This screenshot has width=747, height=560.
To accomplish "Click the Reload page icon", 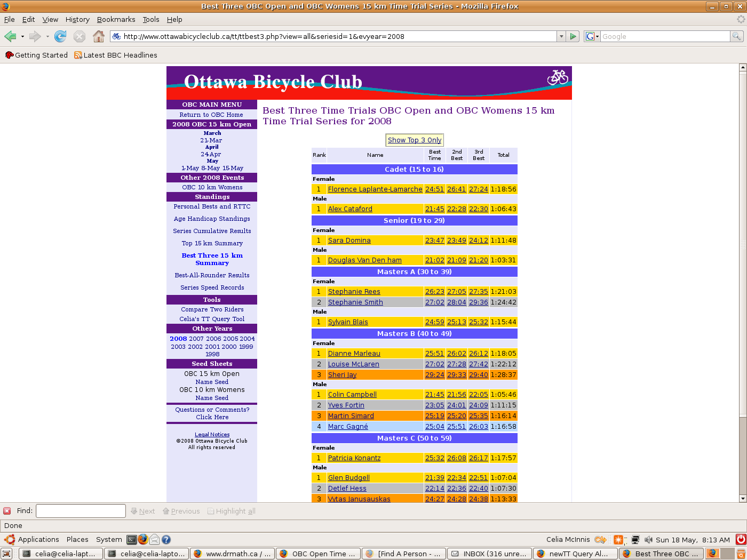I will point(60,36).
